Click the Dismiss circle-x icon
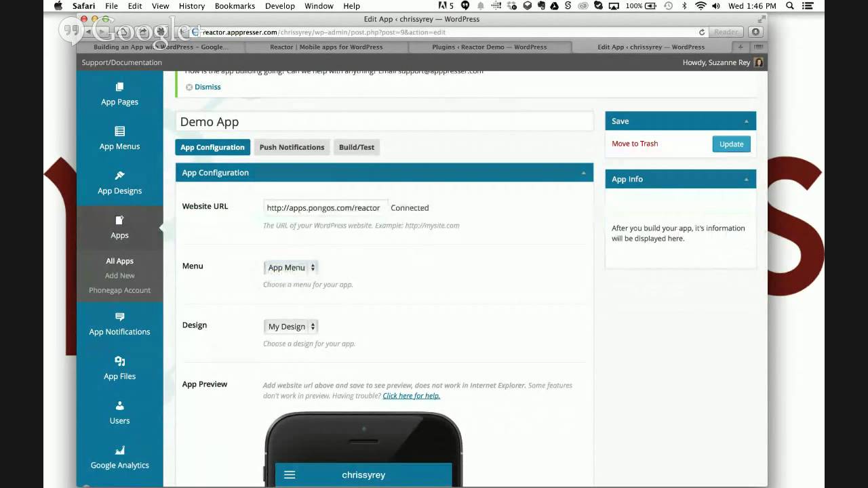Image resolution: width=868 pixels, height=488 pixels. pyautogui.click(x=189, y=87)
